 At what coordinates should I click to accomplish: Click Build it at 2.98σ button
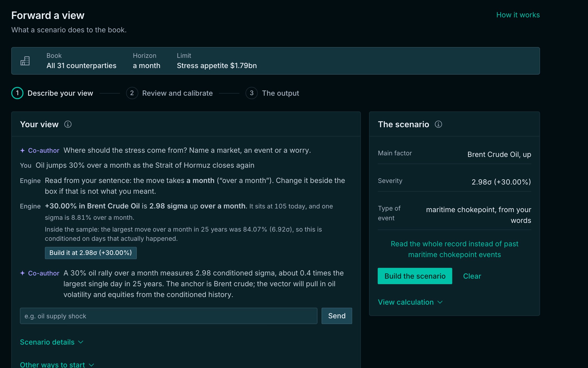click(91, 253)
